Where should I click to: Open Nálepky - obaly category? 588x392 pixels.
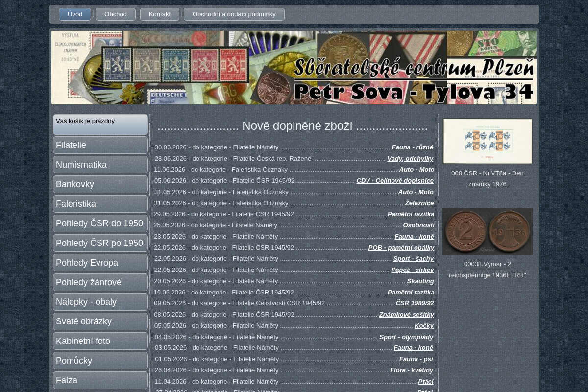click(100, 302)
